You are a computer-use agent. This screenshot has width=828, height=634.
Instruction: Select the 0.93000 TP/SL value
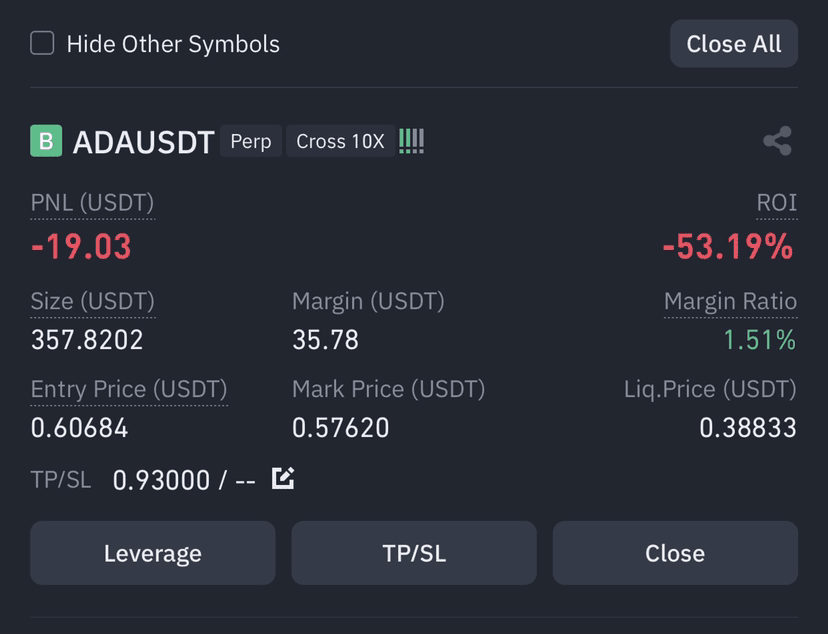(161, 480)
